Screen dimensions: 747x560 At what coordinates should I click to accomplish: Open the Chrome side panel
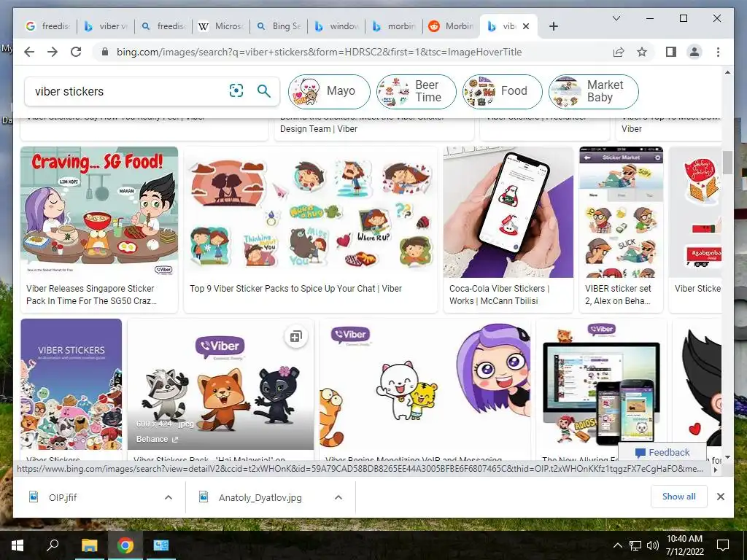(x=671, y=52)
